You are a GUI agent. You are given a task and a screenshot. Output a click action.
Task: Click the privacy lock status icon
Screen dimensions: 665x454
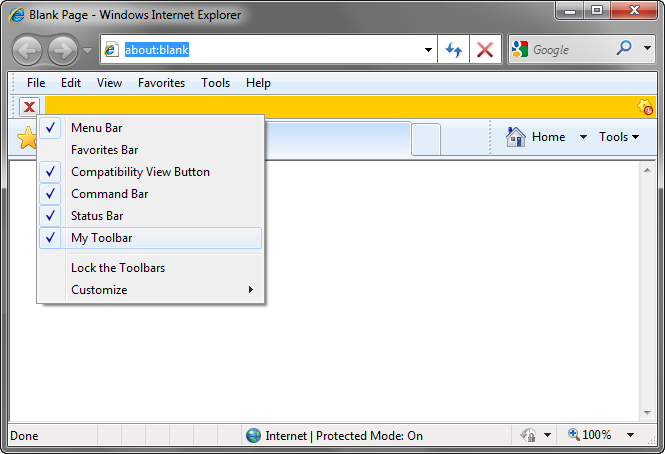tap(528, 435)
